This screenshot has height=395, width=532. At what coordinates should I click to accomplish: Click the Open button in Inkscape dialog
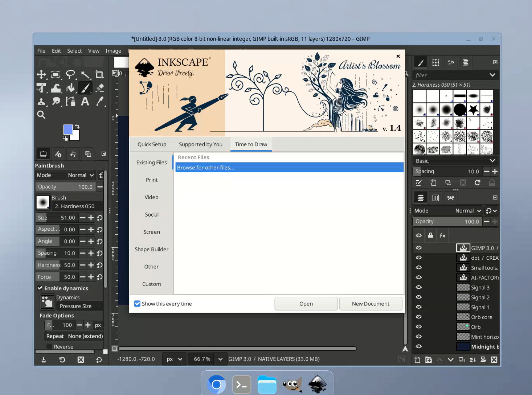click(x=306, y=304)
